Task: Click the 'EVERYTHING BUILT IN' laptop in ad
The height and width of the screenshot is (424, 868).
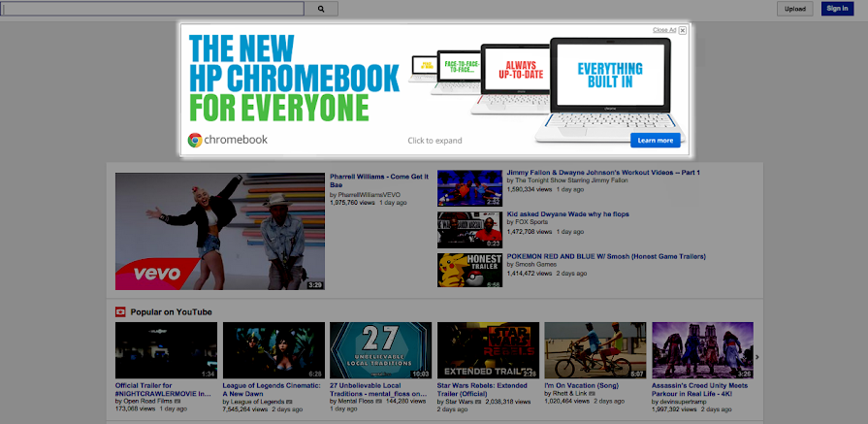Action: coord(610,88)
